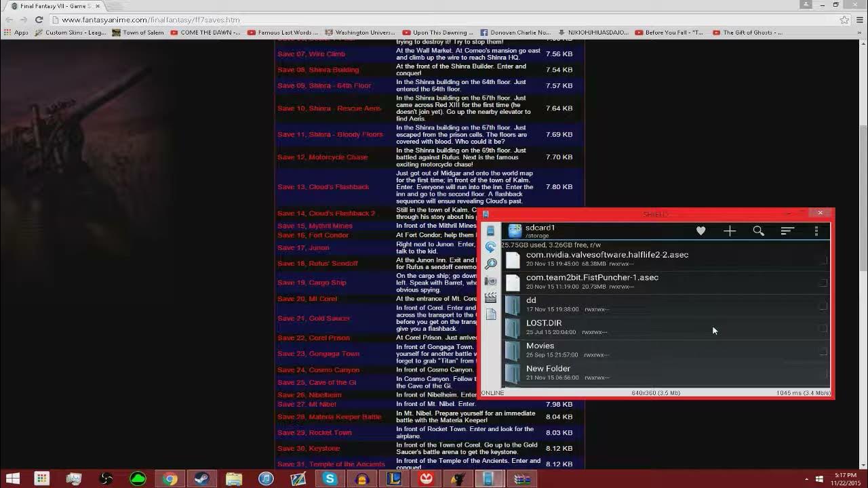Open the Movies folder

click(666, 350)
